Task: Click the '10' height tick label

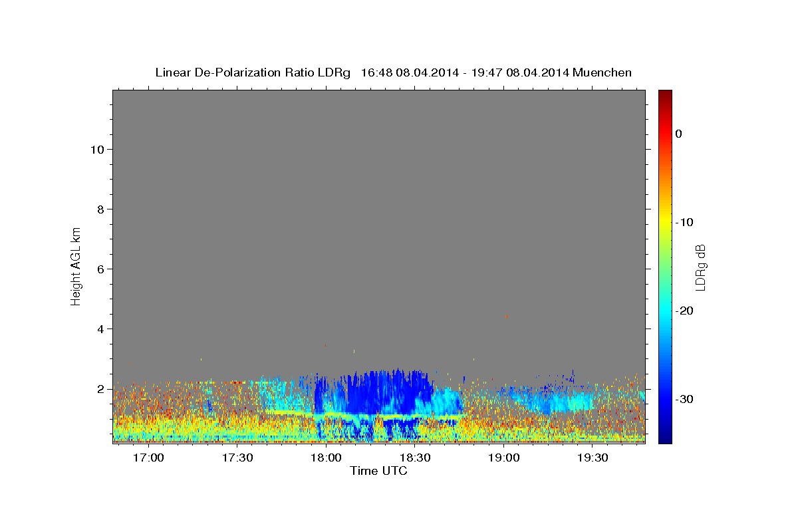Action: [x=96, y=149]
